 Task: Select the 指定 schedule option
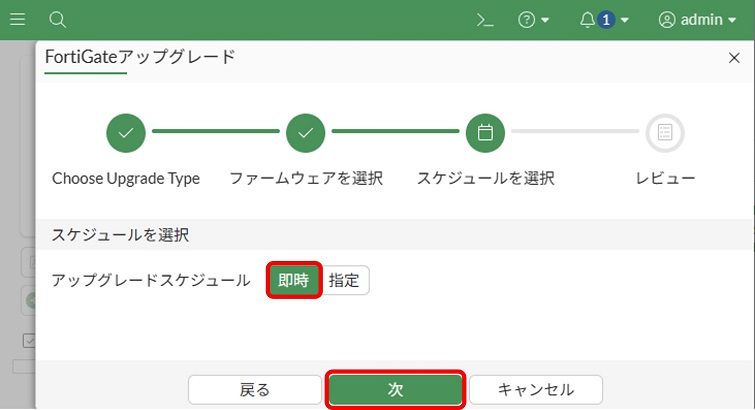click(345, 280)
